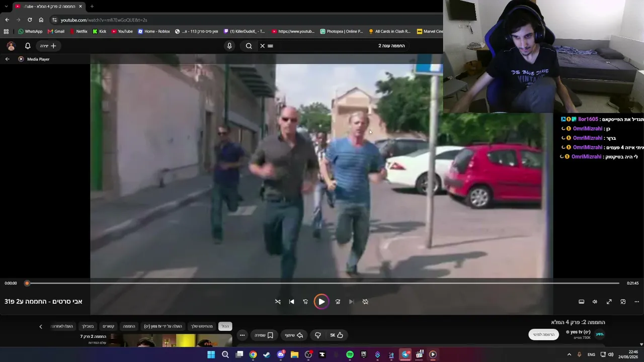Open the All Cards in Clash bookmark
644x362 pixels.
389,31
